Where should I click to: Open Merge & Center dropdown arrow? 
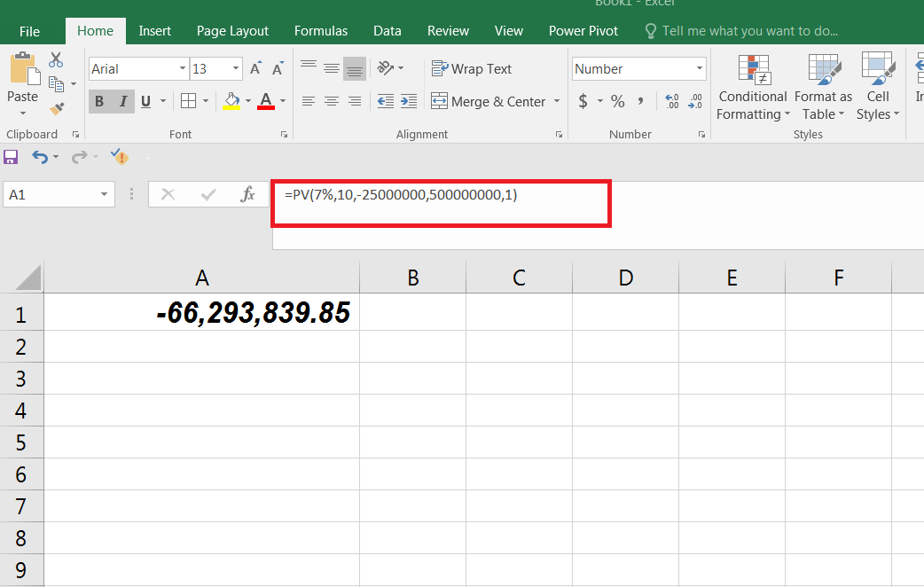557,101
